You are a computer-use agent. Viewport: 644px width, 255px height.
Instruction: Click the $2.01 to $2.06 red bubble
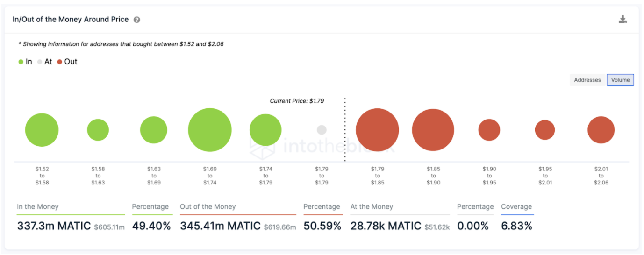point(601,130)
